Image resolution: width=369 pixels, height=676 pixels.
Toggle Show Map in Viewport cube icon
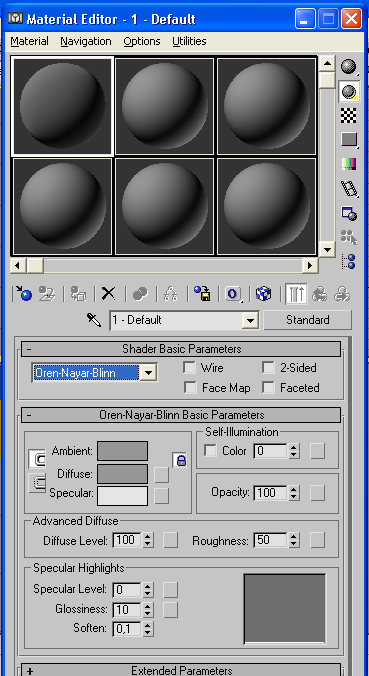263,294
